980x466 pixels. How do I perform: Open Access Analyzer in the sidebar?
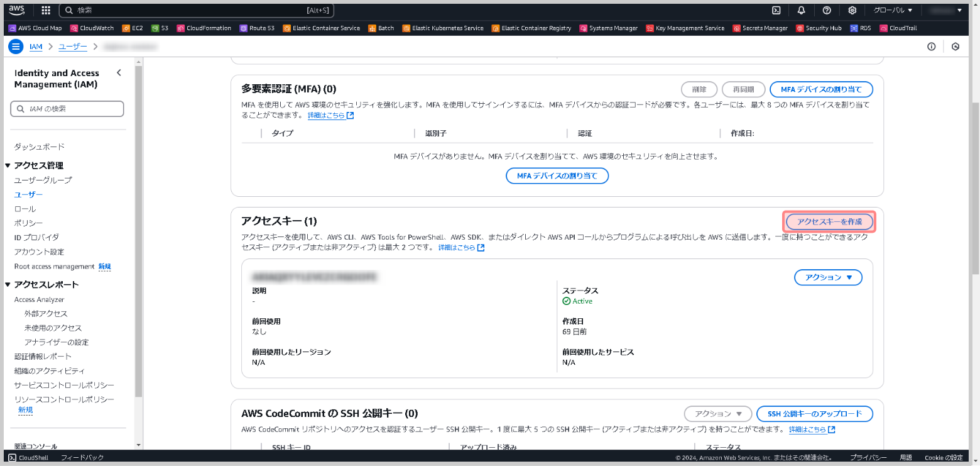(x=40, y=299)
